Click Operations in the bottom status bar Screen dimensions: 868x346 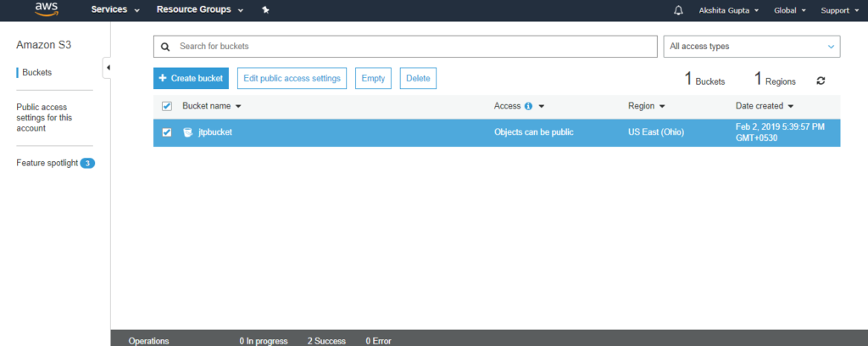coord(148,341)
